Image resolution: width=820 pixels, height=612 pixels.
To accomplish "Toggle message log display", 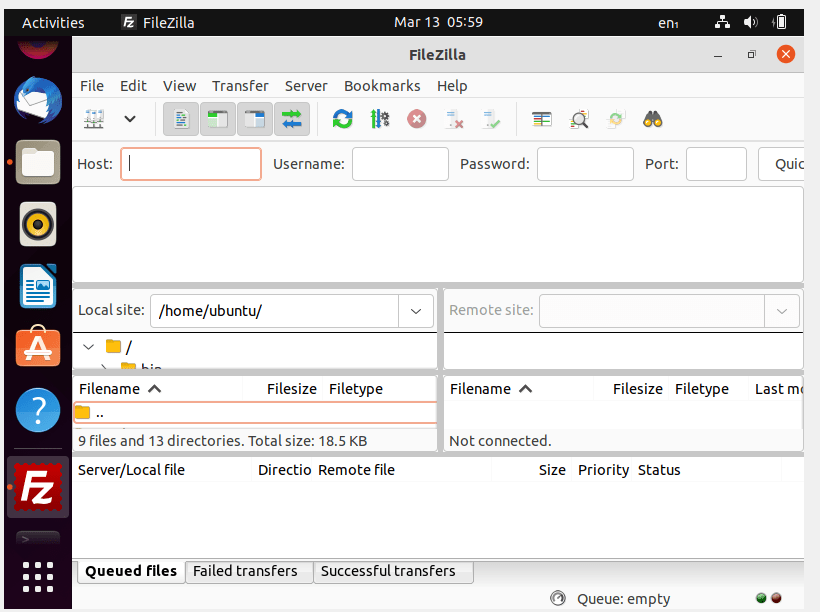I will pyautogui.click(x=181, y=119).
